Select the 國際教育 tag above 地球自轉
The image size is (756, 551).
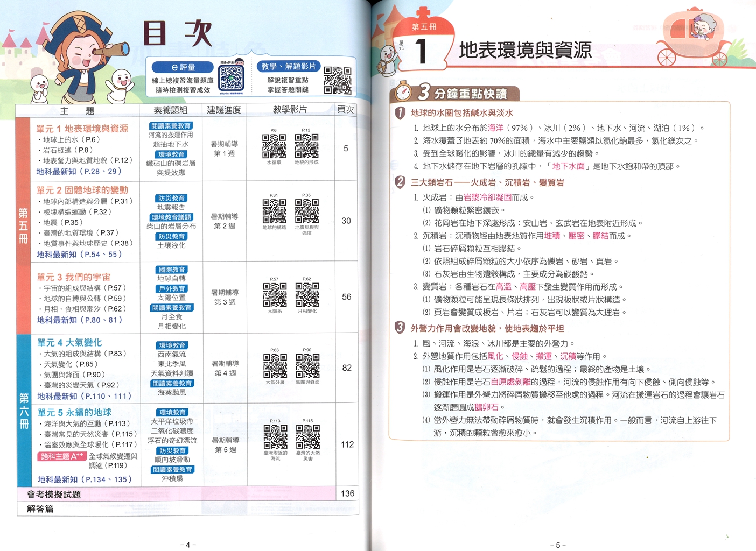tap(171, 270)
